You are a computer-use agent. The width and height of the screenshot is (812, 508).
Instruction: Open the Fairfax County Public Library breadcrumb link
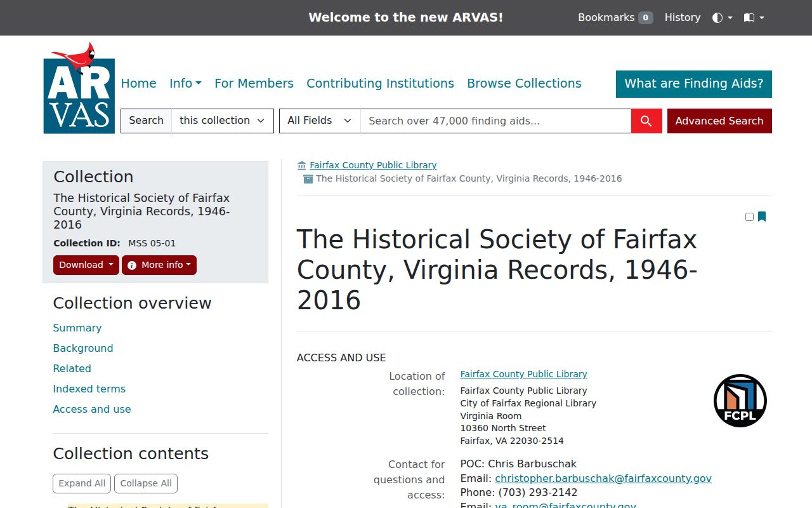click(x=373, y=165)
